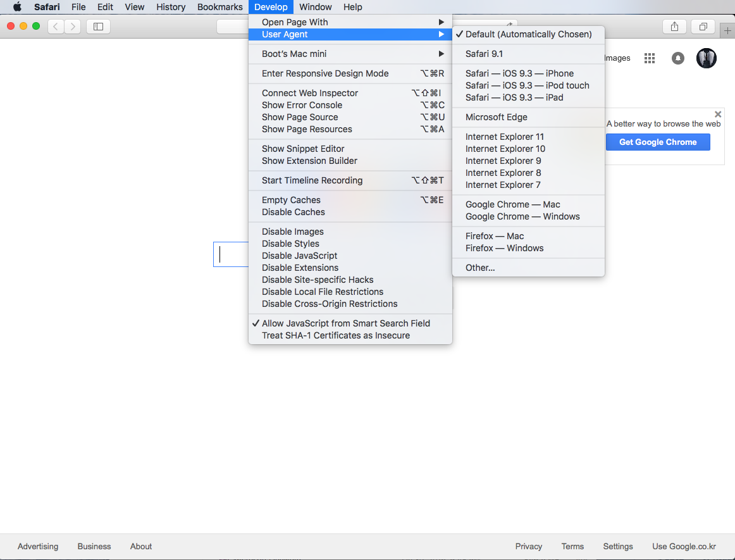Image resolution: width=735 pixels, height=560 pixels.
Task: Close the Chrome promo with X
Action: pos(718,114)
